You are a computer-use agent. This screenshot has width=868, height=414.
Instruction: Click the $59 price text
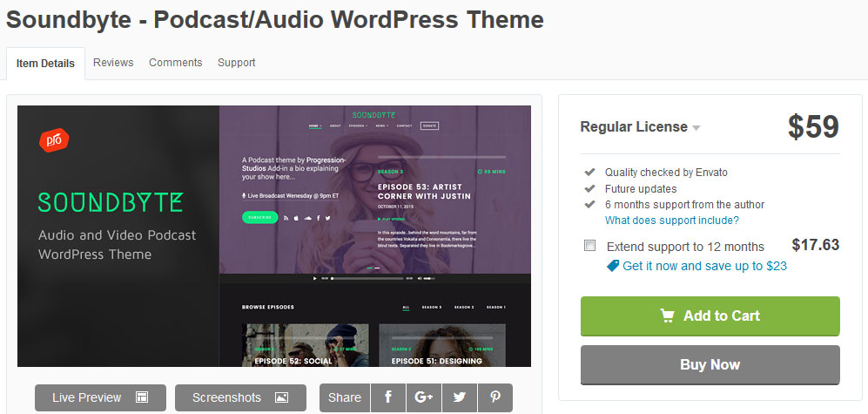point(813,127)
